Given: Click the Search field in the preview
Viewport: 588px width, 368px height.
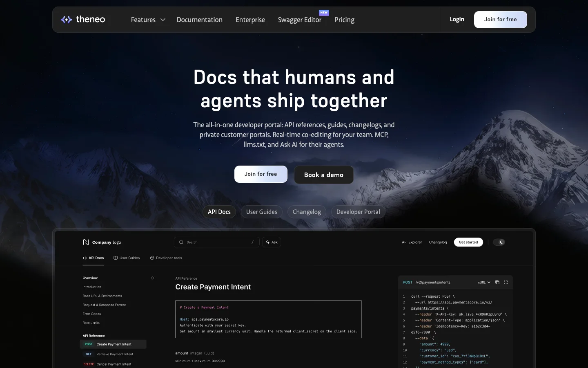Looking at the screenshot, I should (217, 242).
